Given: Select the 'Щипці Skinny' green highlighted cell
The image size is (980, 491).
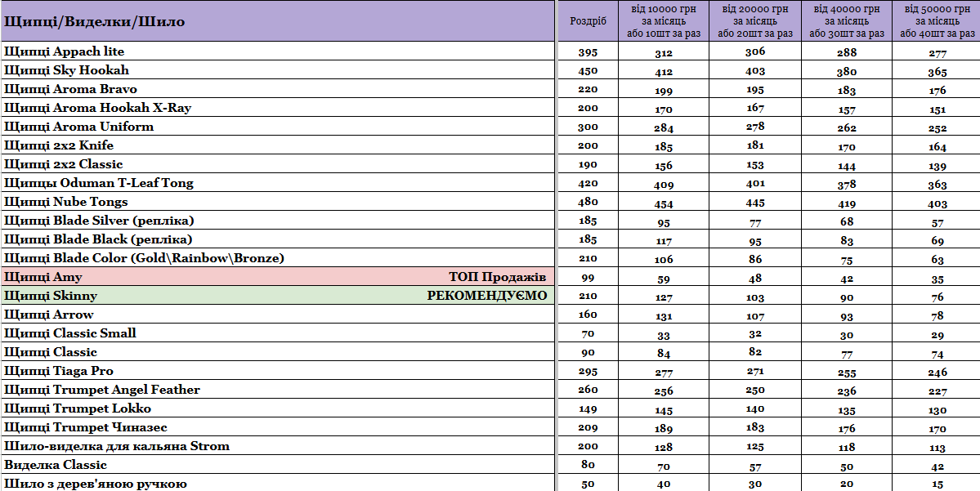Looking at the screenshot, I should coord(51,296).
